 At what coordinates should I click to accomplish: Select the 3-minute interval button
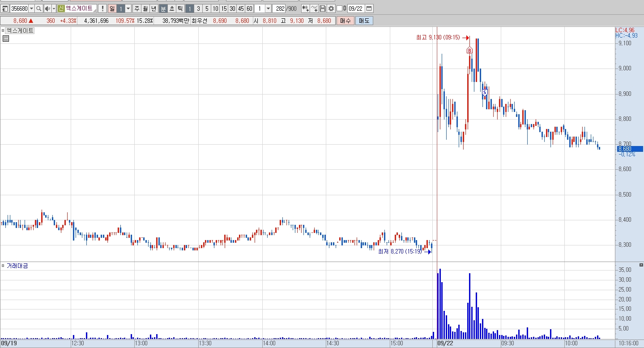point(198,9)
